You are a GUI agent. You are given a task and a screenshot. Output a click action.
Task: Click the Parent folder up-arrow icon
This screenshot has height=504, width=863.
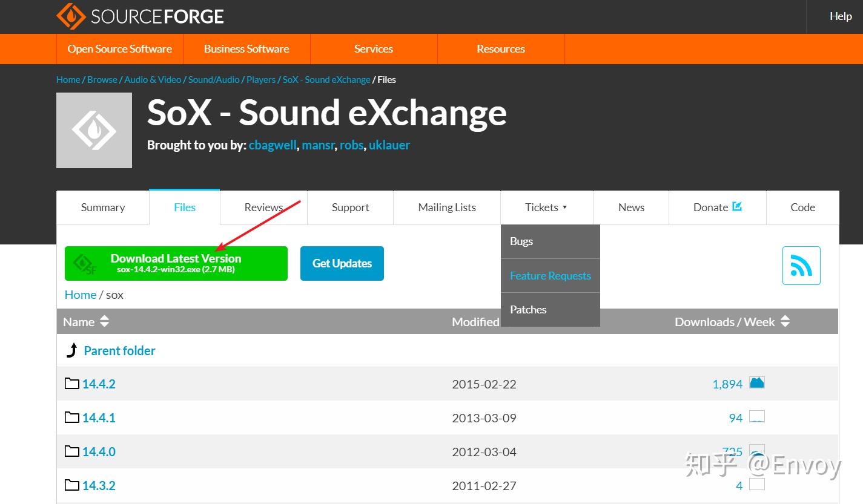[x=72, y=350]
